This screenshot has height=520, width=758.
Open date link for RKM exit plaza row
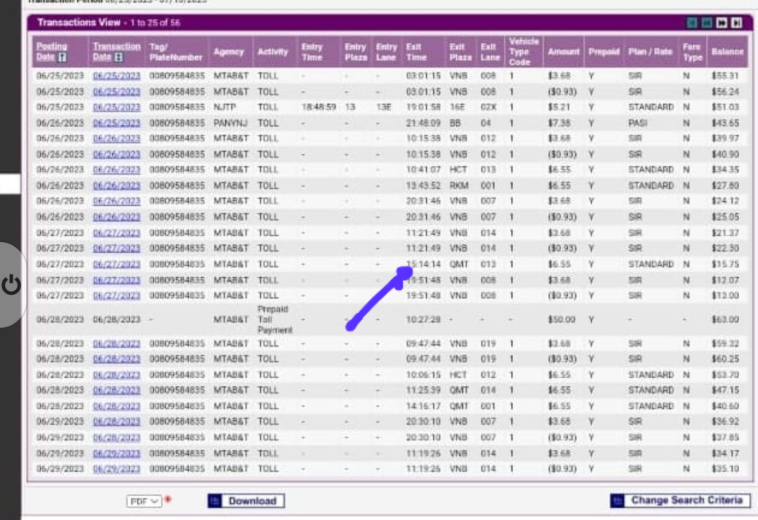117,186
